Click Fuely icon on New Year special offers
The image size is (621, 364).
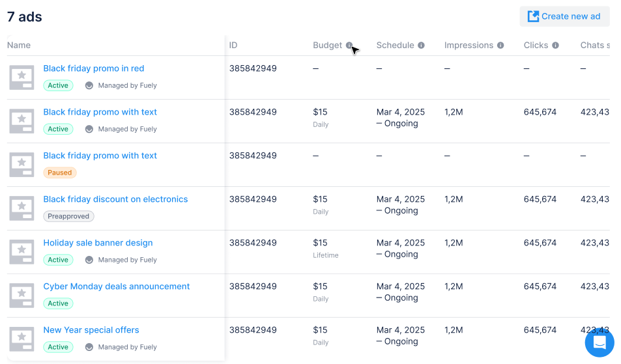click(x=89, y=347)
